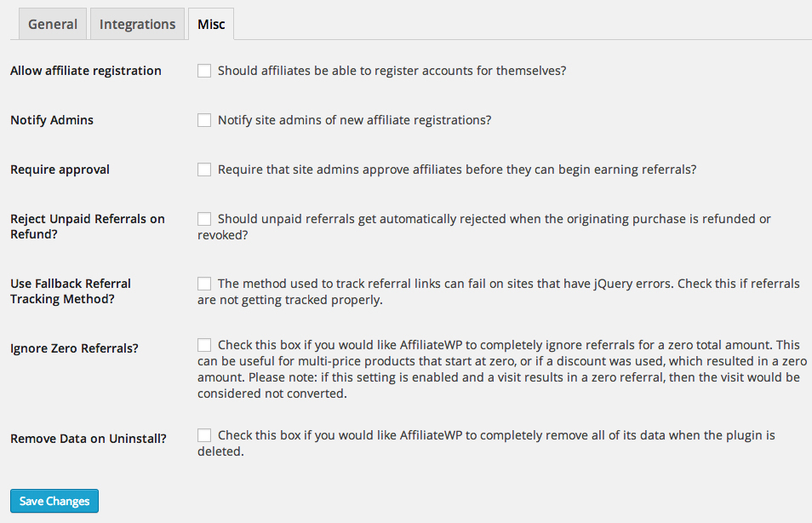
Task: Click the "Should affiliates be able to register" description
Action: (x=392, y=71)
